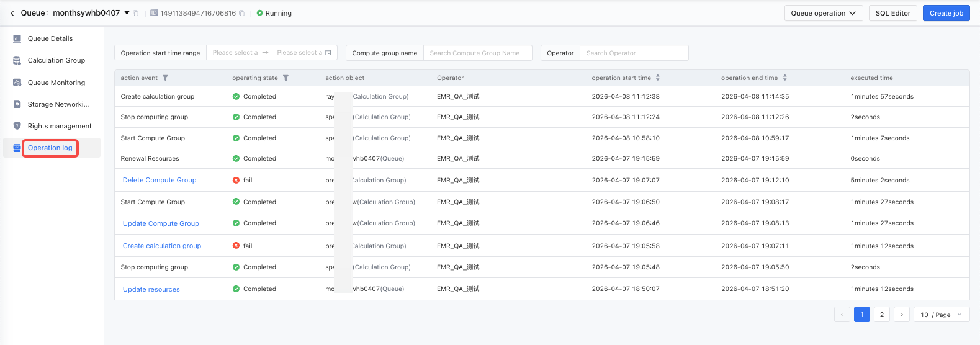
Task: Open the Delete Compute Group link
Action: coord(160,180)
